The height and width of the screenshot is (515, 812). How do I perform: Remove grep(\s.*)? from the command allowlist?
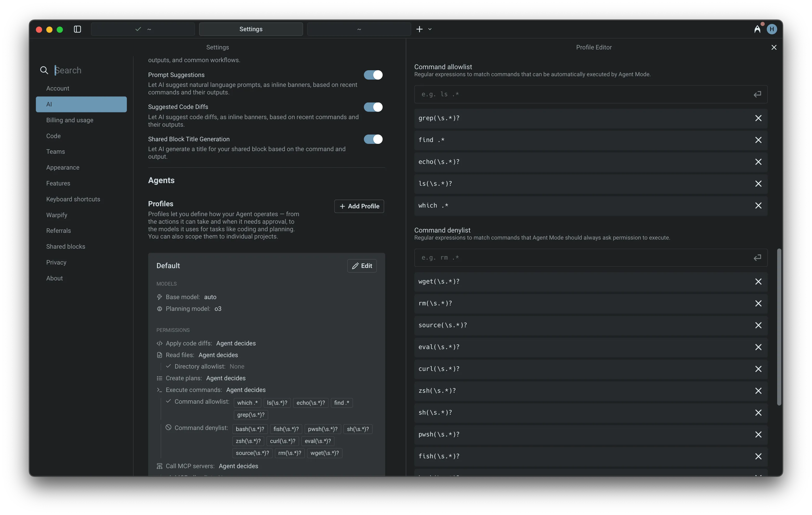(758, 118)
